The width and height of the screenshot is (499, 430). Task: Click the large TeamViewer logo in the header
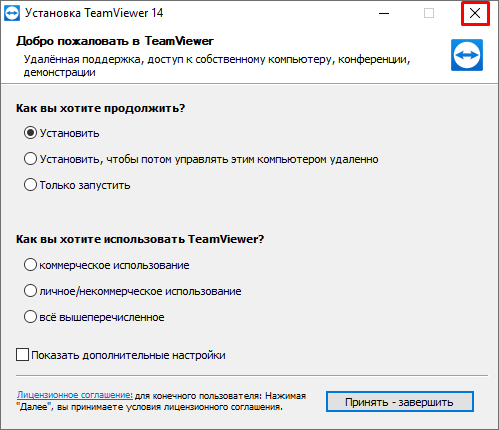467,55
